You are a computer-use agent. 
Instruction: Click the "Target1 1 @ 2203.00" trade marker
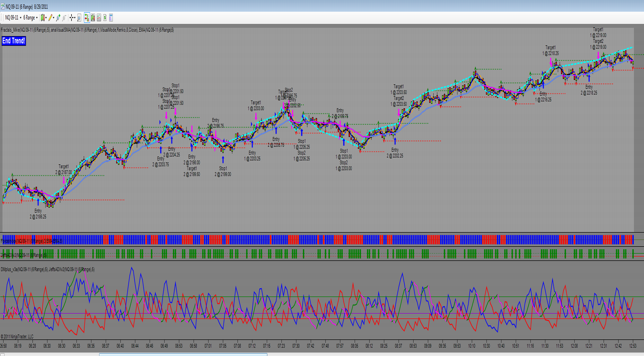(256, 106)
